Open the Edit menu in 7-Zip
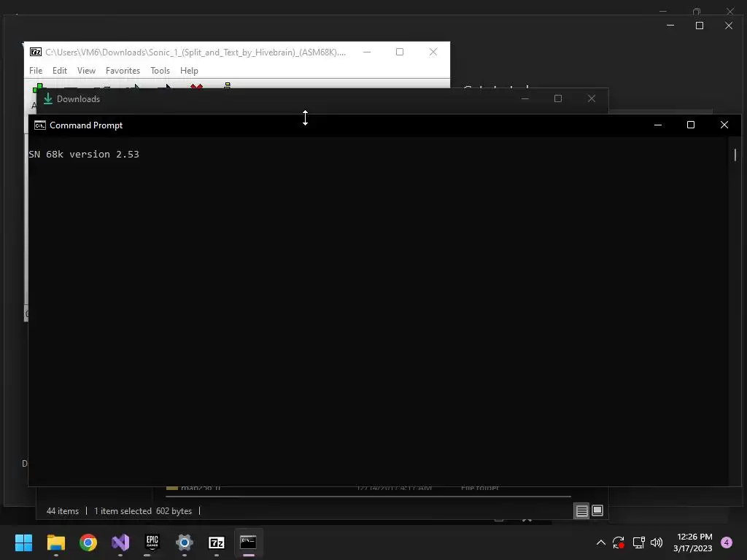The height and width of the screenshot is (560, 747). pyautogui.click(x=60, y=71)
